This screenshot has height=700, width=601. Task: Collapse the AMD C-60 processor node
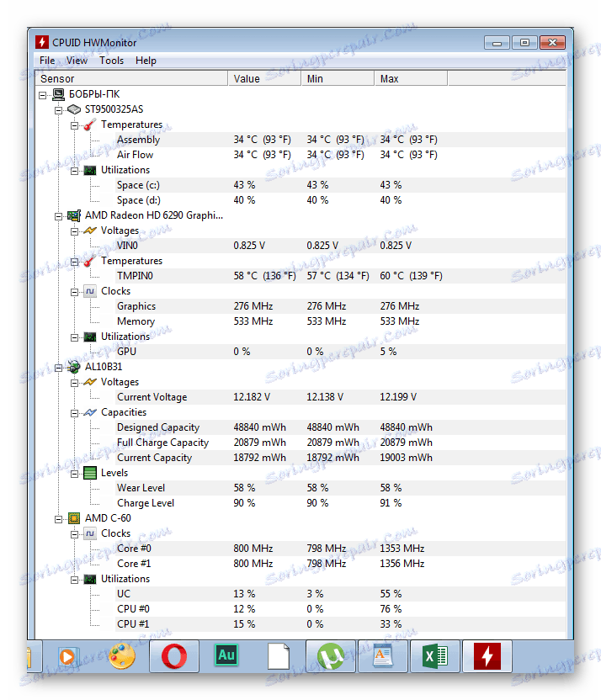click(58, 519)
